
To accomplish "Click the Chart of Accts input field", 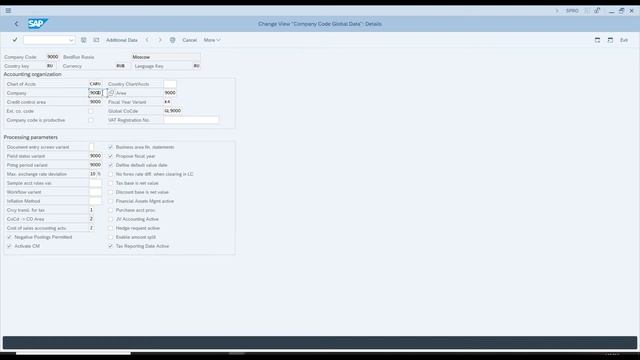I will 96,84.
